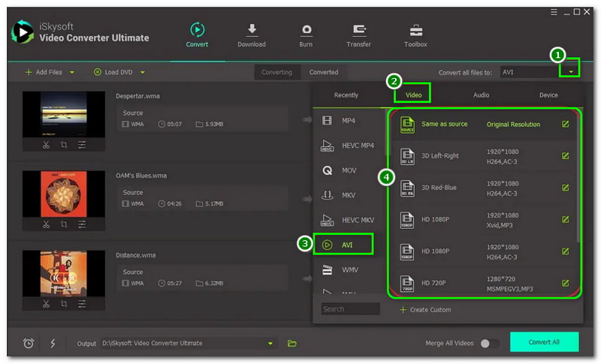Image resolution: width=601 pixels, height=364 pixels.
Task: Expand the Convert all files to dropdown
Action: (571, 72)
